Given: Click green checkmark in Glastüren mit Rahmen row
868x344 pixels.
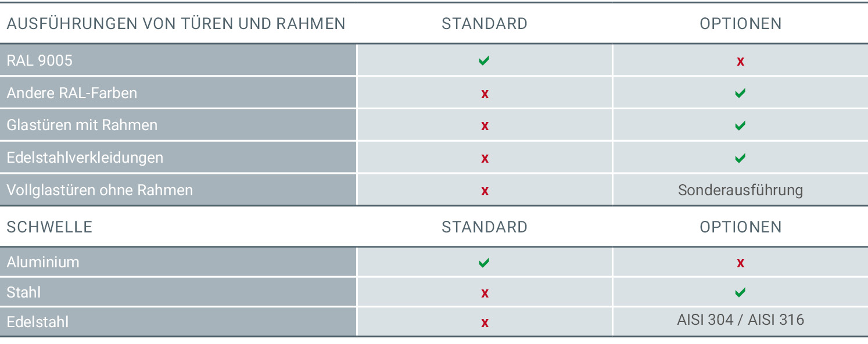Looking at the screenshot, I should pos(740,126).
